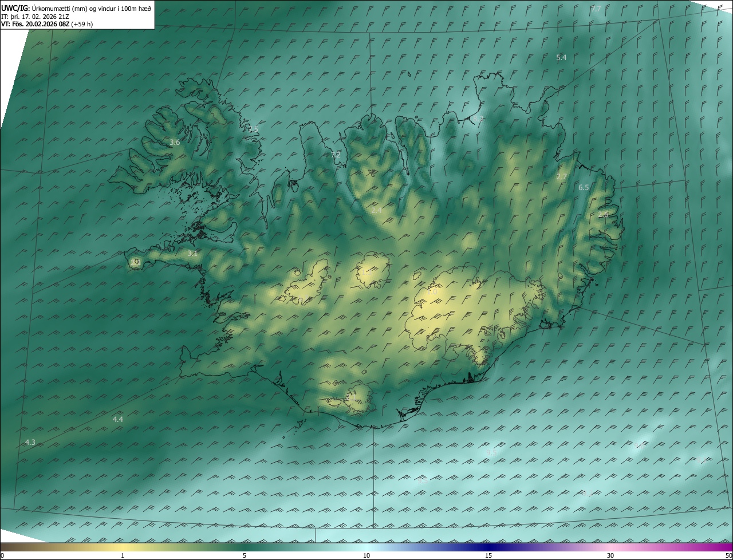Click the 8.2 value on the map
This screenshot has width=733, height=560.
point(478,119)
